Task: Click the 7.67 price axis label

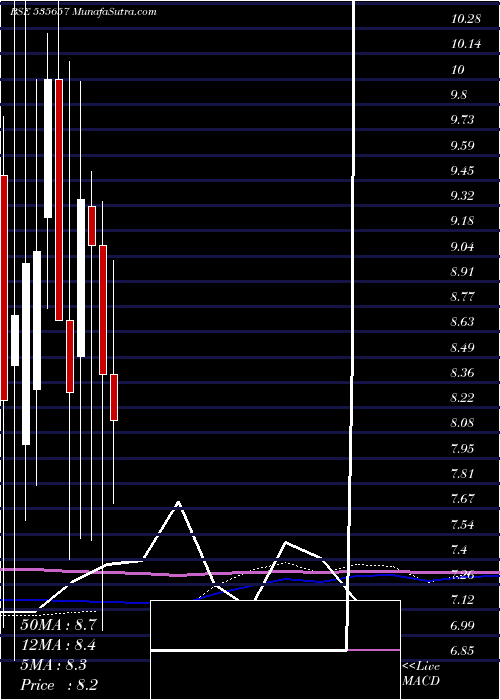Action: [x=462, y=498]
